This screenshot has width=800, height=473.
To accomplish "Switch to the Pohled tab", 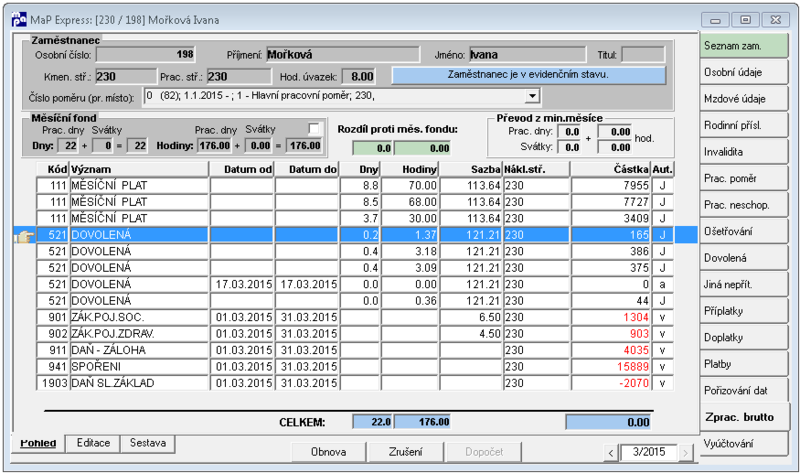I will 38,443.
